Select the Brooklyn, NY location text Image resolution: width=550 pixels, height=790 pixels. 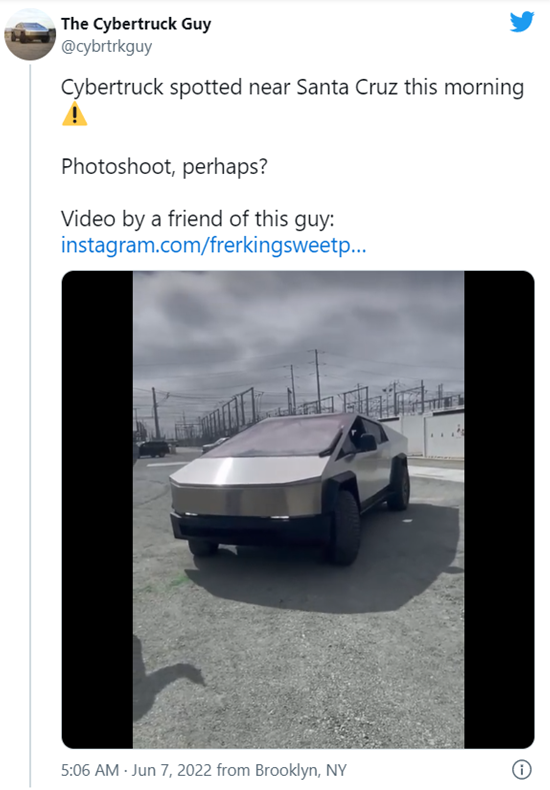tap(301, 770)
